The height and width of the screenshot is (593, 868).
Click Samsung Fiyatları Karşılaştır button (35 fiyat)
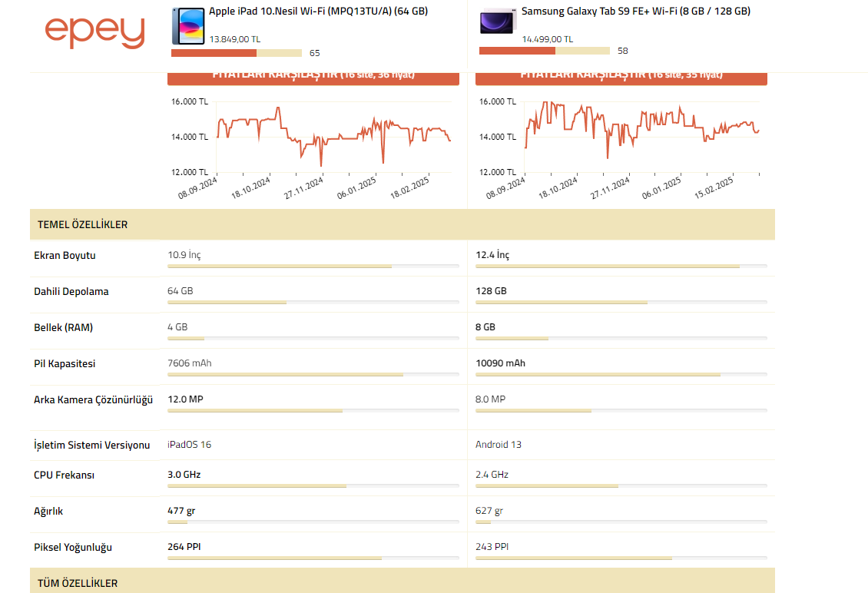click(x=621, y=78)
